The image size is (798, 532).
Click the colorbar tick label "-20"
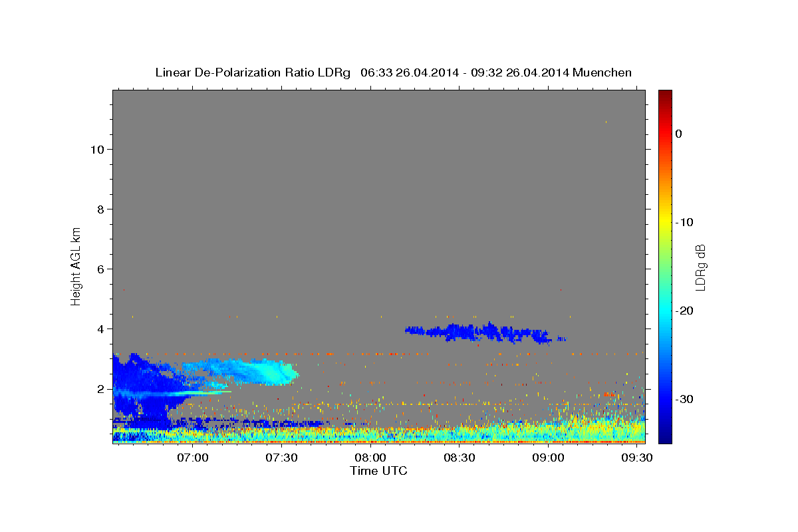pos(684,311)
